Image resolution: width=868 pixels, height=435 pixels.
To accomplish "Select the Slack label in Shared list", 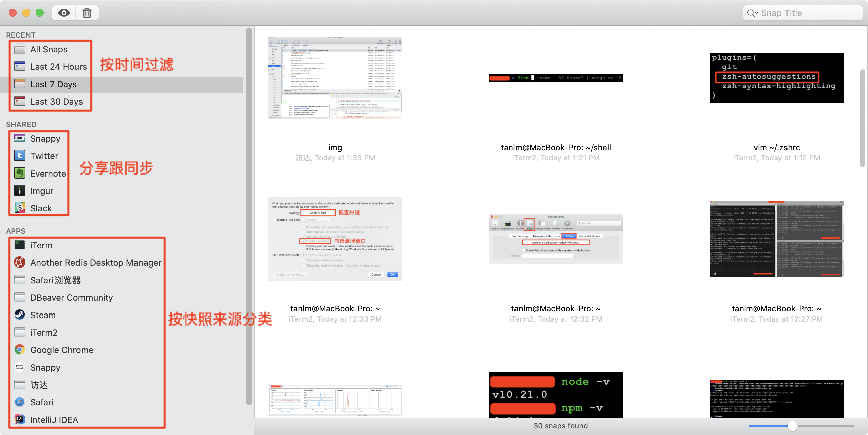I will point(41,208).
